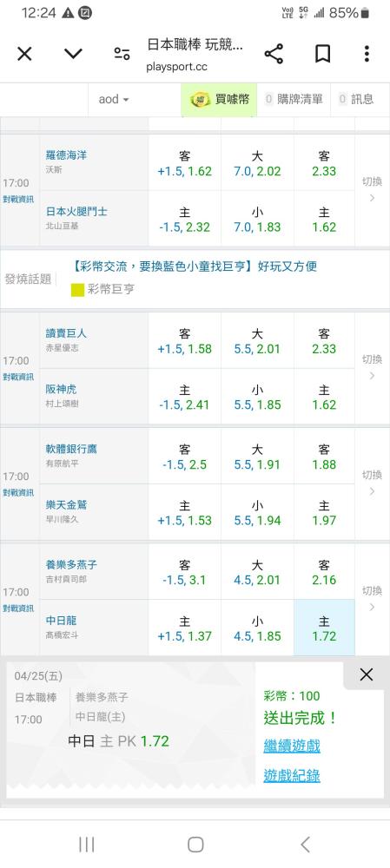Viewport: 390px width, 868px height.
Task: Tap the browser share icon
Action: [274, 54]
